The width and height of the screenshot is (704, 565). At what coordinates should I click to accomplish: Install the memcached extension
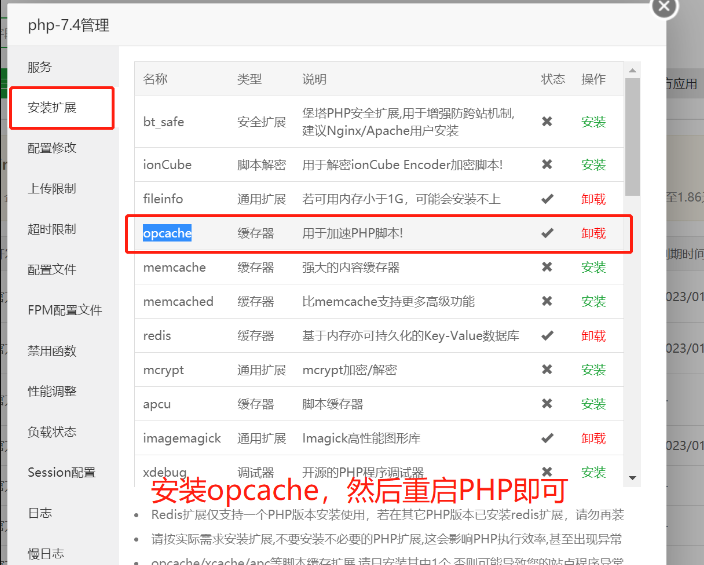click(x=594, y=301)
